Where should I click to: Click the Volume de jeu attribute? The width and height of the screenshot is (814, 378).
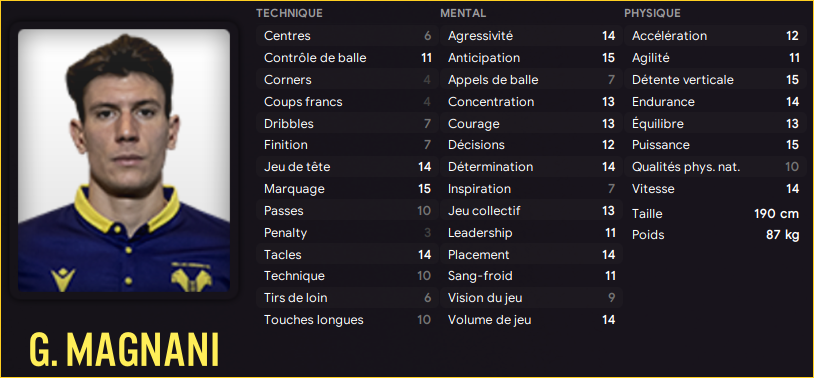[531, 320]
